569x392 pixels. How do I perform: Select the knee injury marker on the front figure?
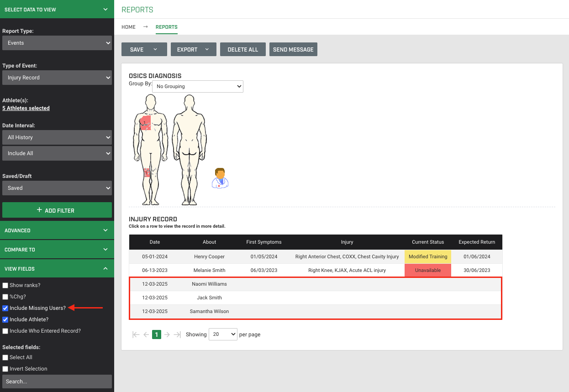pos(147,172)
